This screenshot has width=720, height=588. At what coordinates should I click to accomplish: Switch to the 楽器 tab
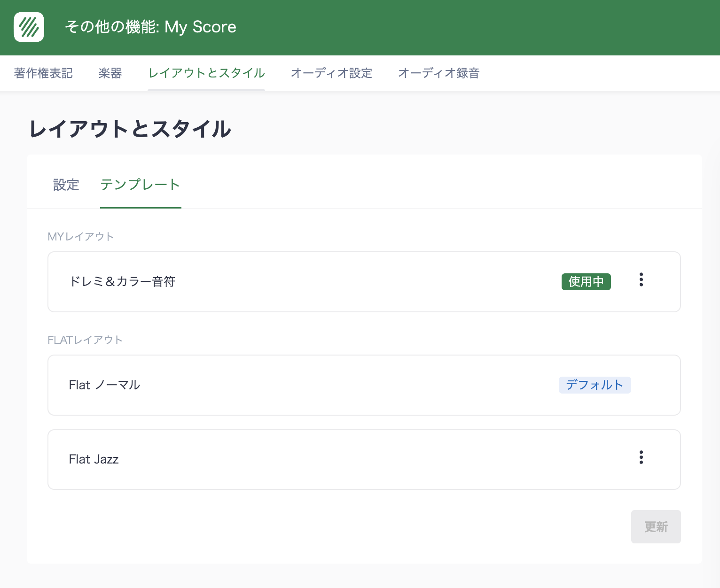tap(110, 73)
